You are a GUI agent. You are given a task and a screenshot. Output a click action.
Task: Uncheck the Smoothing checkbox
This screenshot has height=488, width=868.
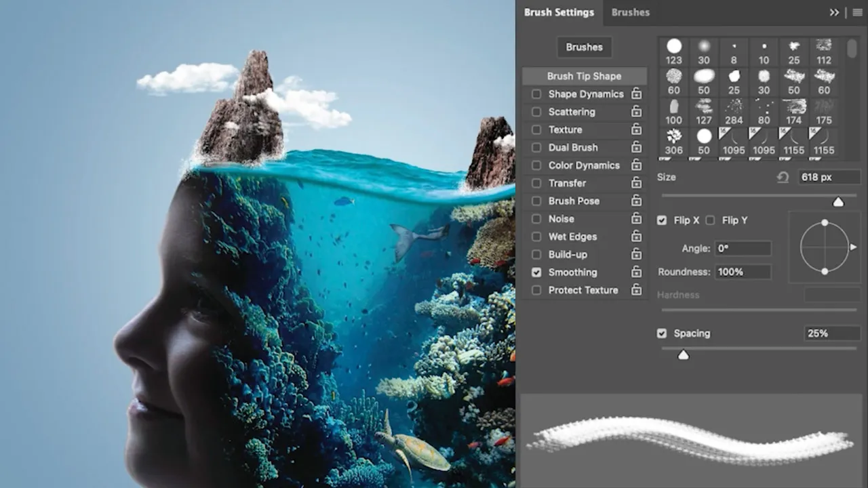536,272
